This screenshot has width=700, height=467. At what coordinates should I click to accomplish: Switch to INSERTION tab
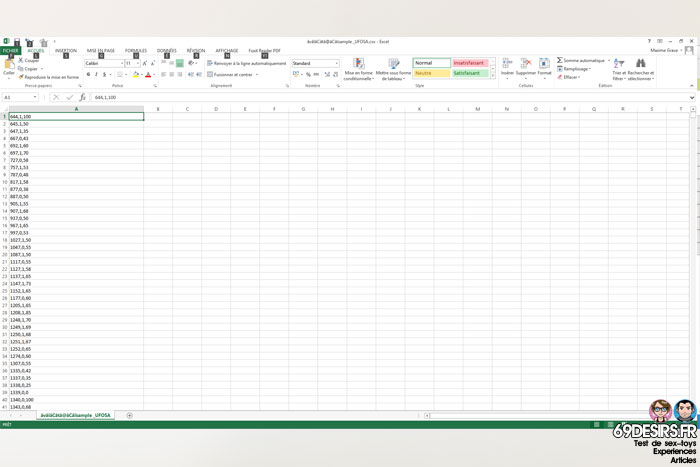point(66,50)
